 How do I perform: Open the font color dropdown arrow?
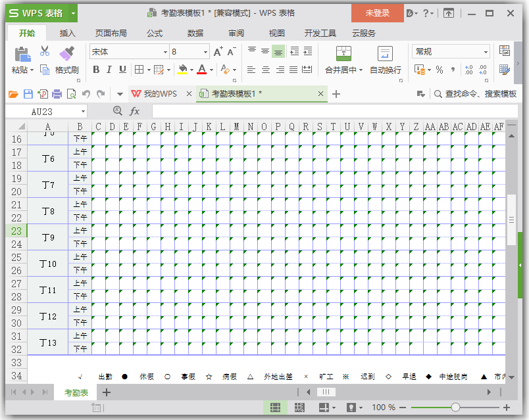click(210, 69)
